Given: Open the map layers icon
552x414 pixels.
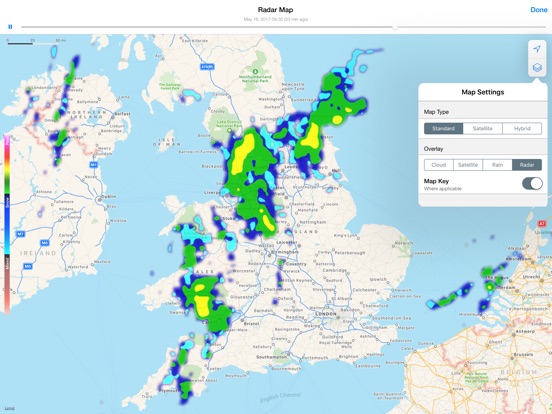Looking at the screenshot, I should pos(537,67).
